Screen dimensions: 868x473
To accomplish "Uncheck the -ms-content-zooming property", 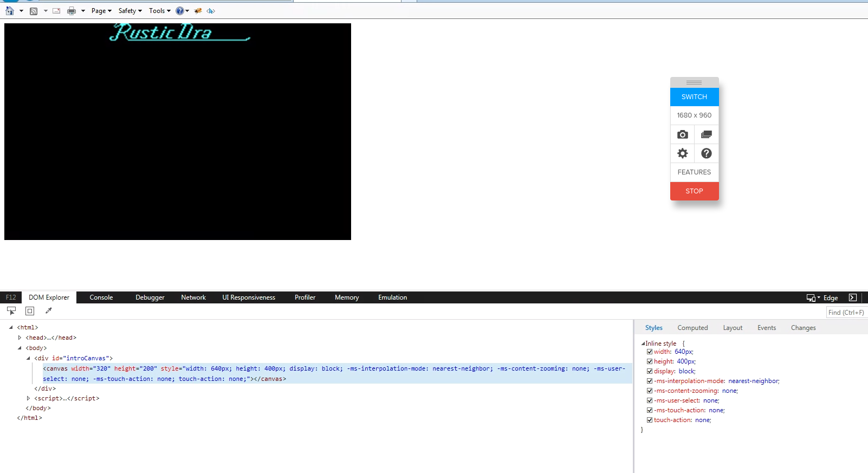I will click(x=650, y=391).
